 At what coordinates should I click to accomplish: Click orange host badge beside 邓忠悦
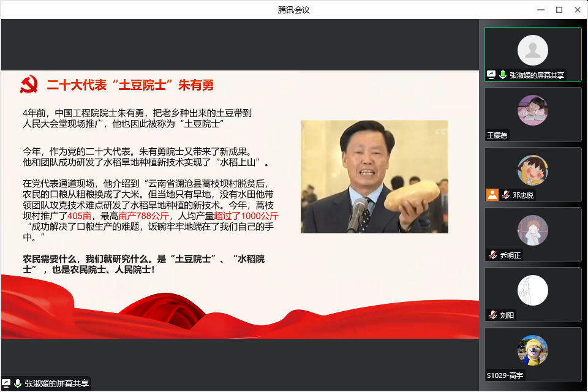click(492, 195)
